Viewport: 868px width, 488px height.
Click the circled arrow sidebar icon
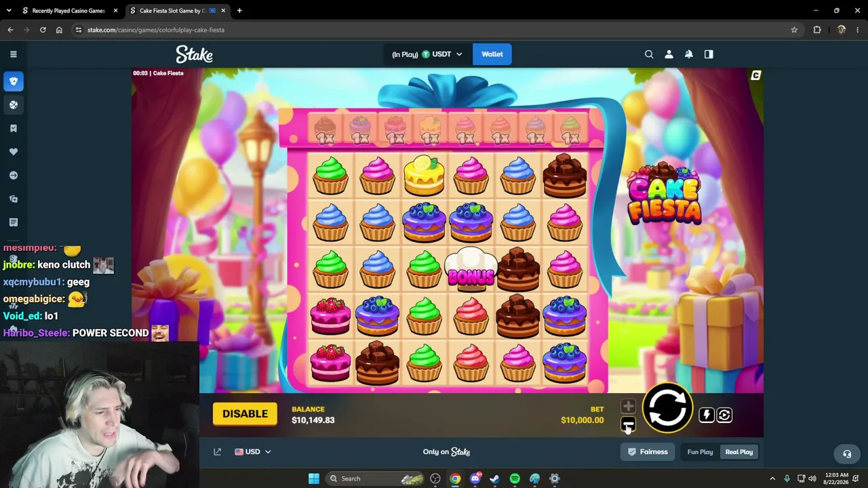[14, 176]
